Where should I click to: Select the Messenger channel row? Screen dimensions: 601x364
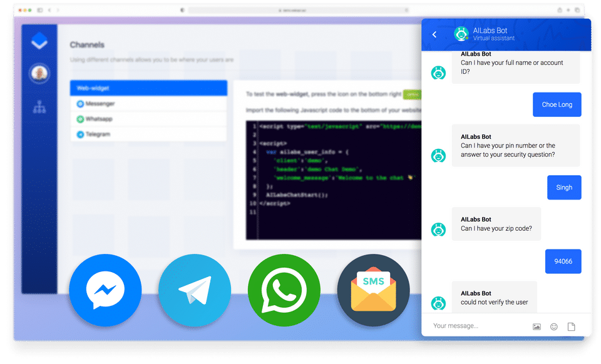[x=148, y=104]
